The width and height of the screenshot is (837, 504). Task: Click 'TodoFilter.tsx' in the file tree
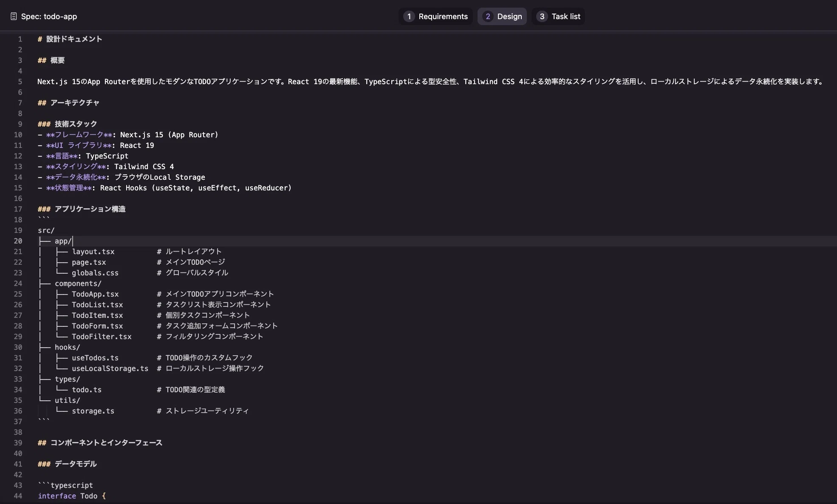tap(102, 337)
